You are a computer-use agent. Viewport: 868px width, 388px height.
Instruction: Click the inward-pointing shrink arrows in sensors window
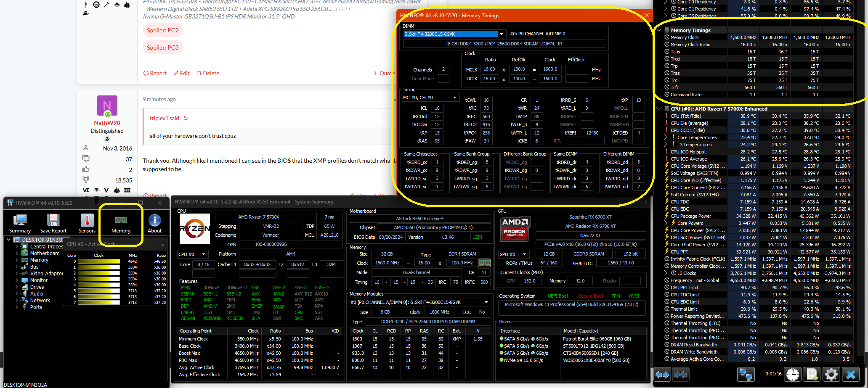[680, 374]
